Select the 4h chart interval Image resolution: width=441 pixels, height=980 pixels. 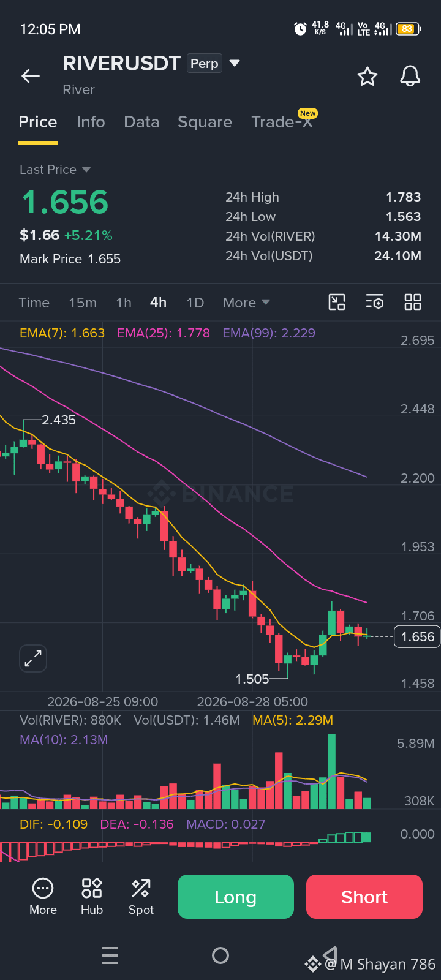pos(158,303)
